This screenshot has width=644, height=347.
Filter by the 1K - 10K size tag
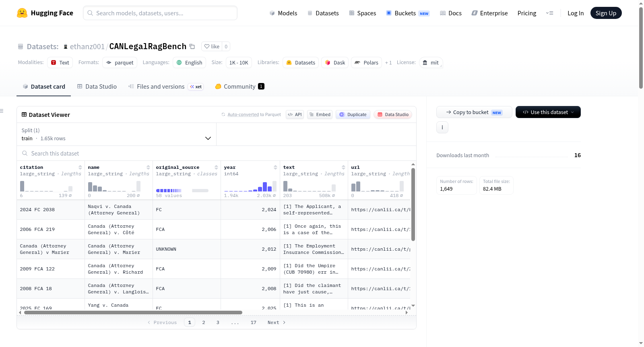pyautogui.click(x=239, y=62)
